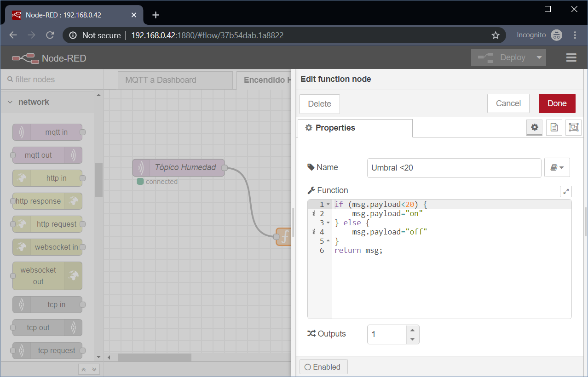Fold code block at line 1
Screen dimensions: 588x377
[x=328, y=204]
